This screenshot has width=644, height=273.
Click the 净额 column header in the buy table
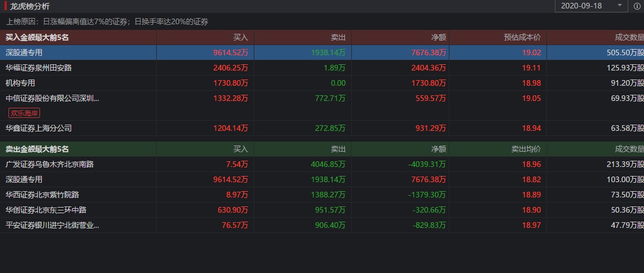click(438, 37)
